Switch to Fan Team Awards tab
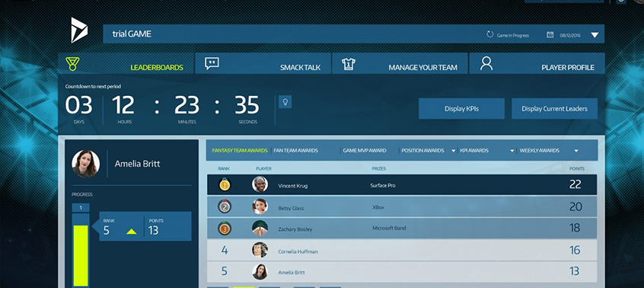 (295, 150)
